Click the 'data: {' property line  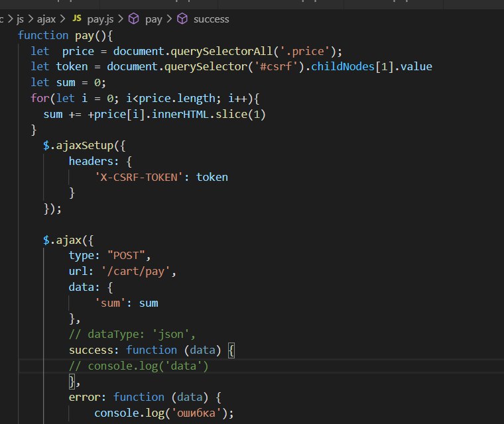click(x=91, y=287)
